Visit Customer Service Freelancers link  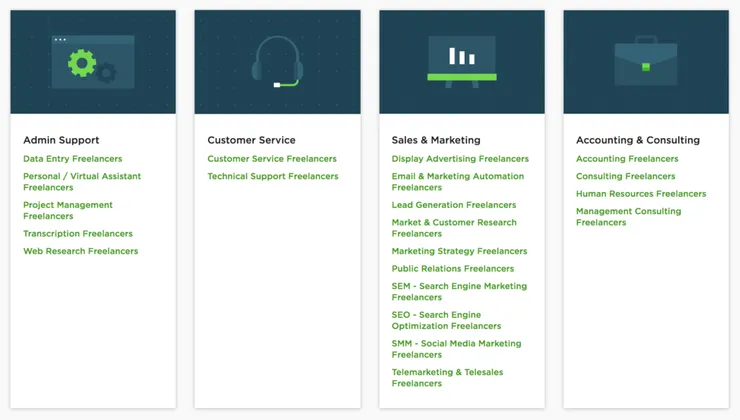click(272, 159)
